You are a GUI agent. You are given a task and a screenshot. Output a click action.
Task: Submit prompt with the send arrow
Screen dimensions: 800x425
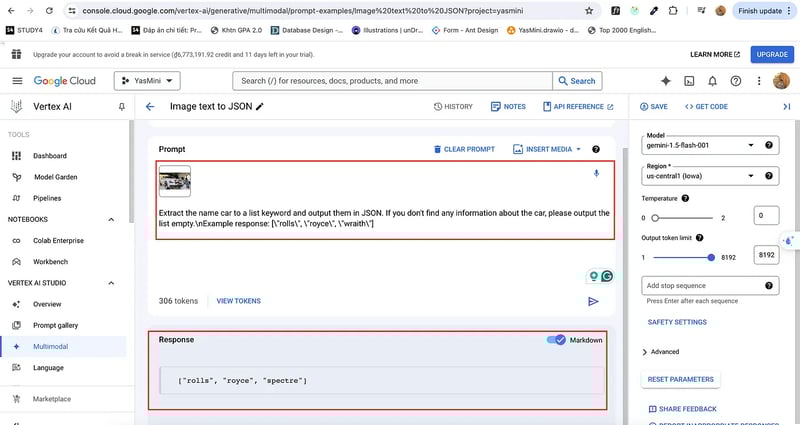point(593,302)
